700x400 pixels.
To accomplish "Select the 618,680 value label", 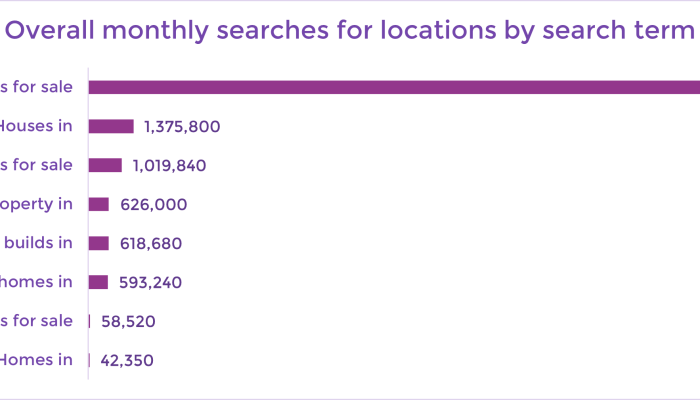I will pyautogui.click(x=151, y=243).
